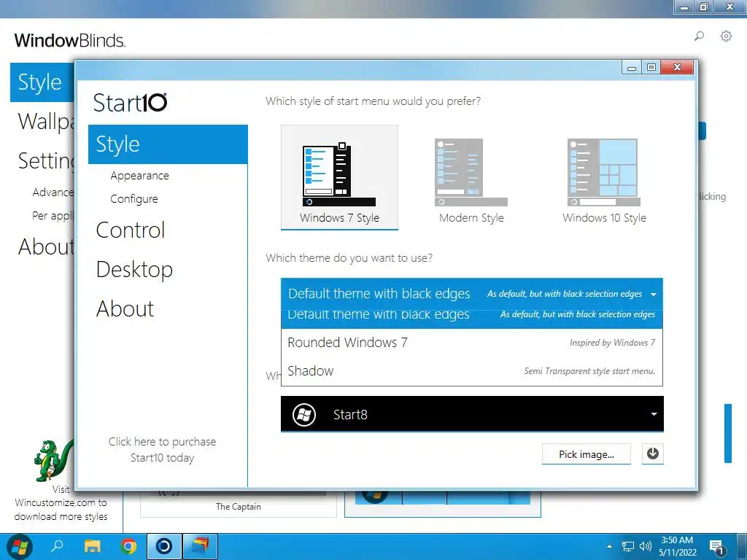
Task: Maximize the Start10 window
Action: [651, 68]
